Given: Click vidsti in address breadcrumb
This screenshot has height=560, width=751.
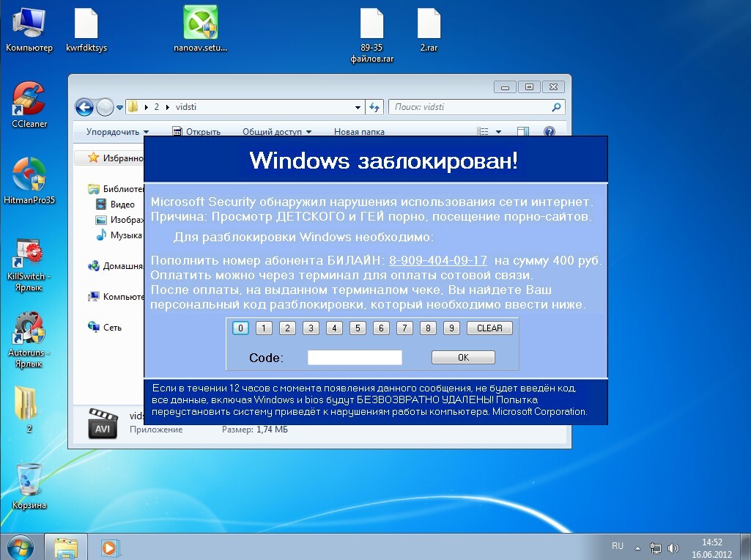Looking at the screenshot, I should (186, 107).
